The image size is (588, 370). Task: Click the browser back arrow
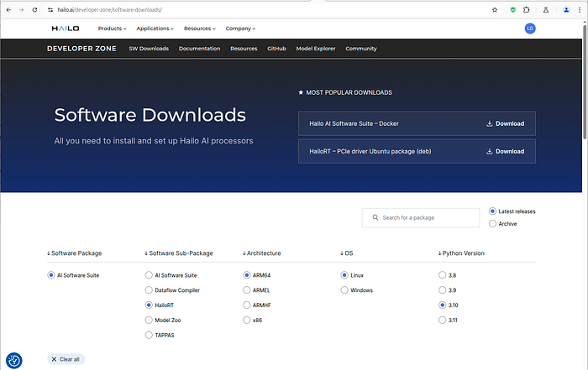point(8,9)
